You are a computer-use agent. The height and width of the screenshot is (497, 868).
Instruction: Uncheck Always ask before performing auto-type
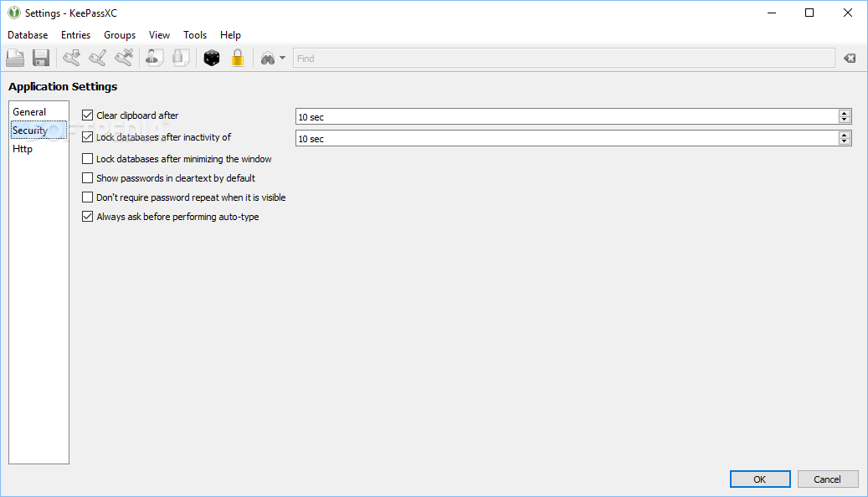[87, 217]
